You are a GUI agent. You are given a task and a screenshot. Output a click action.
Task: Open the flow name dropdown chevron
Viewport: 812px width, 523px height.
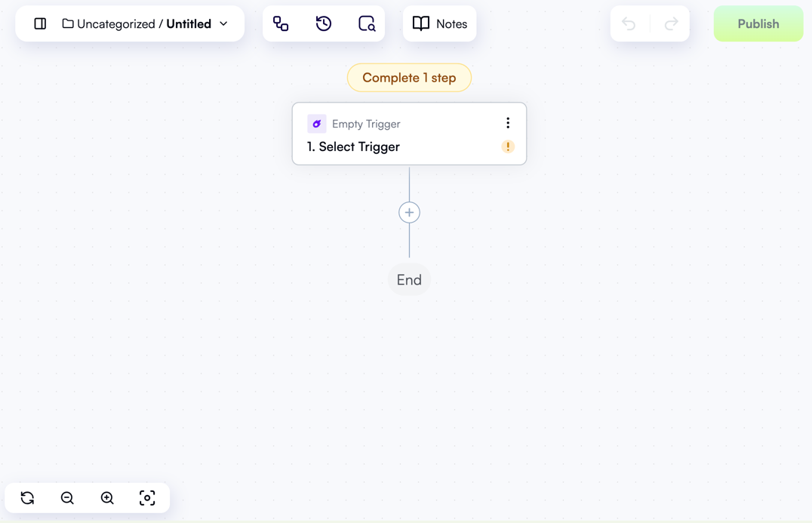[x=223, y=23]
